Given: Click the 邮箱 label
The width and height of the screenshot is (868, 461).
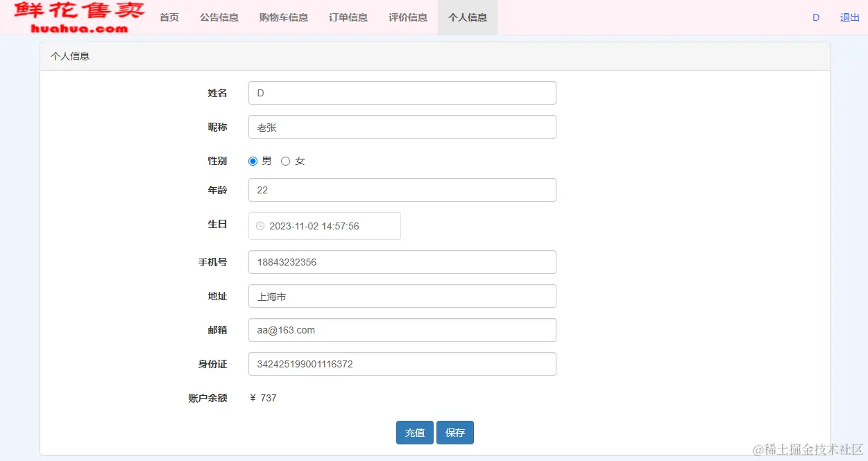Looking at the screenshot, I should point(217,330).
